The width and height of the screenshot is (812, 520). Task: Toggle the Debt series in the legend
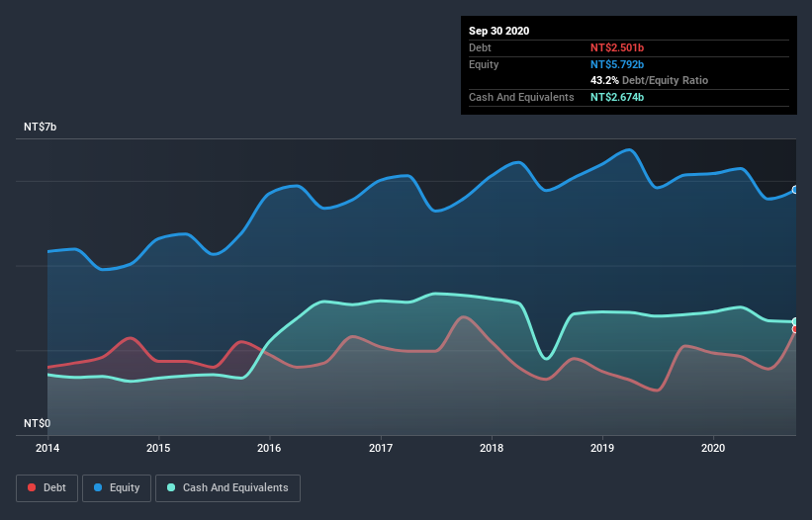pyautogui.click(x=46, y=488)
